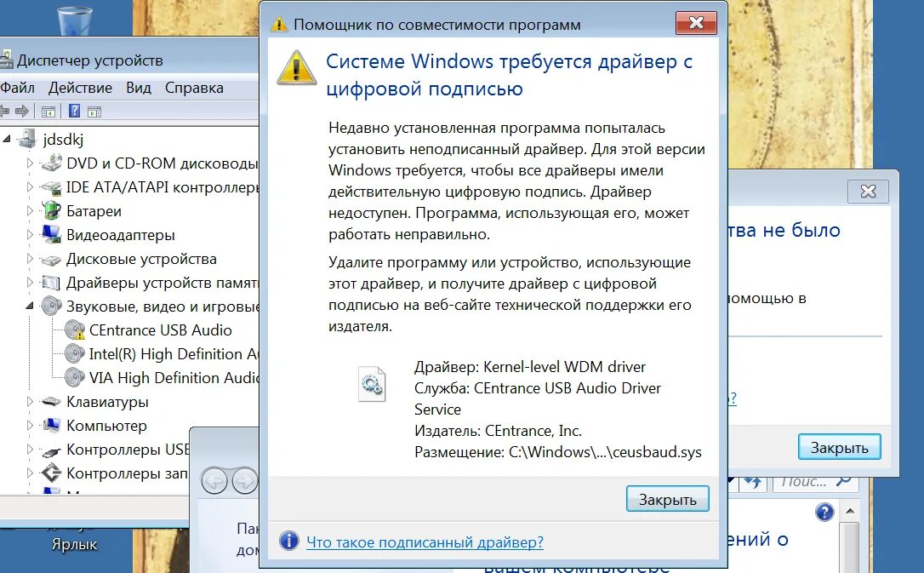Screen dimensions: 924x573
Task: Click the blue info icon beside help link
Action: [x=288, y=541]
